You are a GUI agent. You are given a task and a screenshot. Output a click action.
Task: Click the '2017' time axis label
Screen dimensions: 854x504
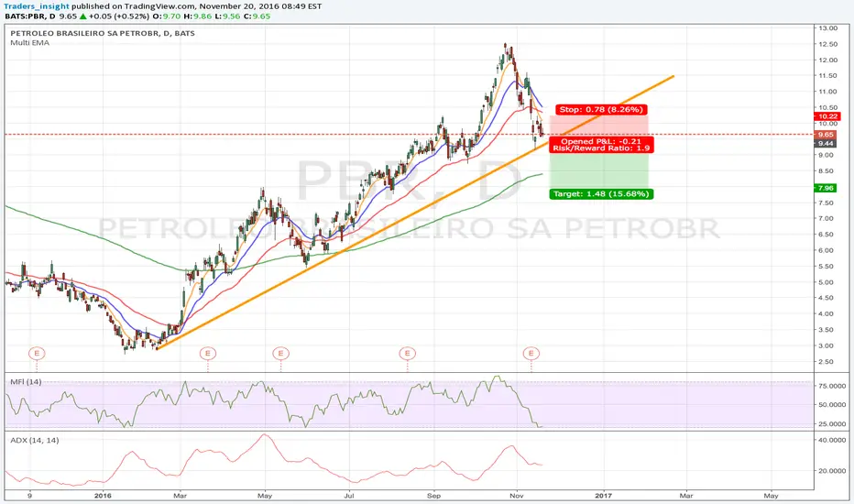click(x=604, y=496)
